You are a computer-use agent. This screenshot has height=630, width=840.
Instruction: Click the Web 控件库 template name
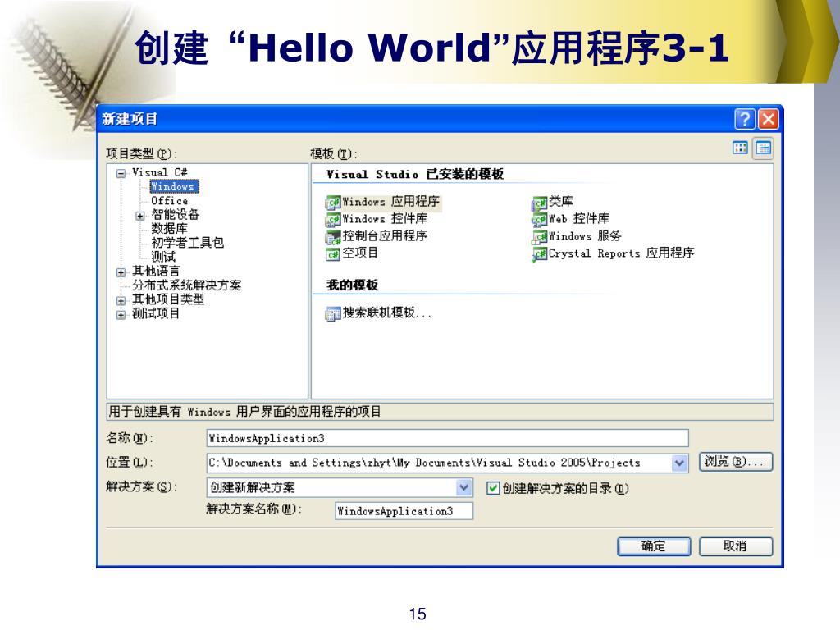click(579, 218)
